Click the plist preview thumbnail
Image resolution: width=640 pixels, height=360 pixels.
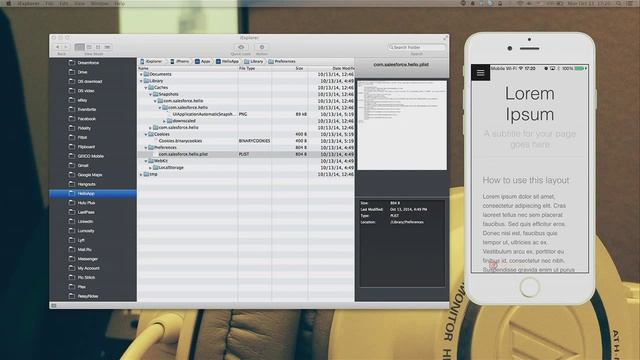click(x=402, y=125)
